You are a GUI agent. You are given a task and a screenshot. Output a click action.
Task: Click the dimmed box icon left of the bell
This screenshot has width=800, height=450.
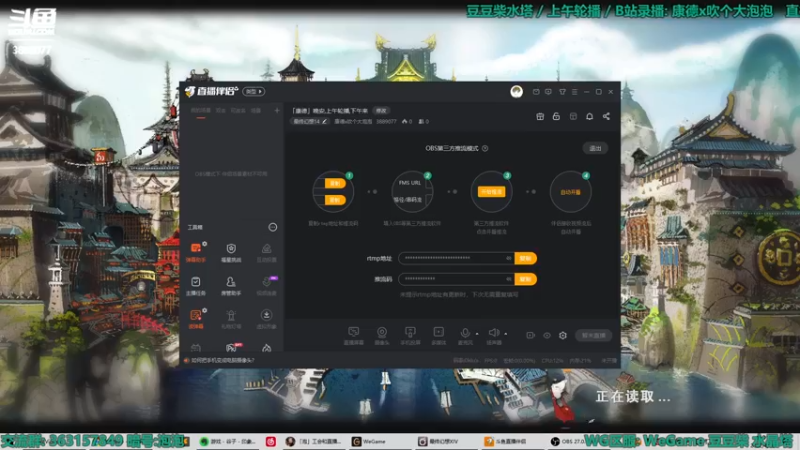[x=573, y=116]
